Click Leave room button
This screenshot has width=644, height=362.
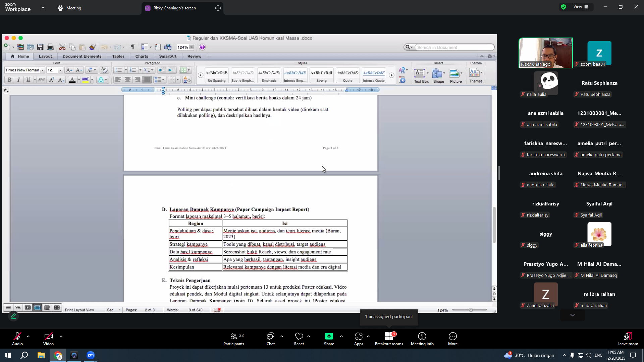pos(628,339)
